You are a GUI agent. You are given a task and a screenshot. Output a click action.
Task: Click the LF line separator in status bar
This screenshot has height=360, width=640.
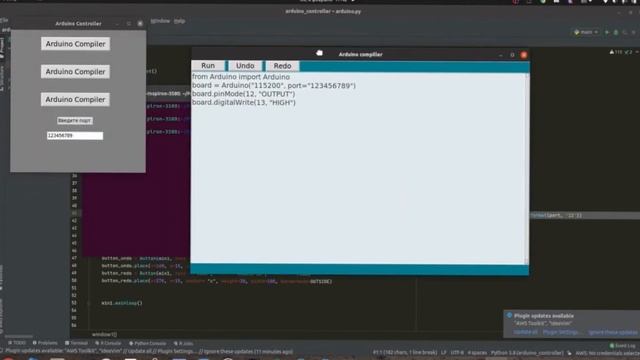pos(444,353)
